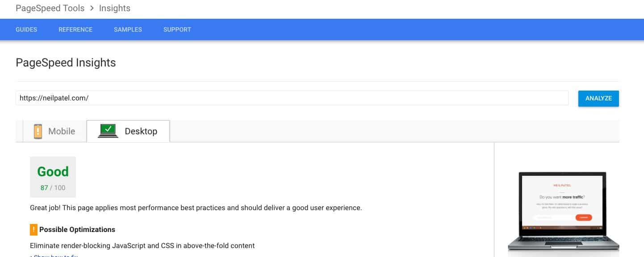This screenshot has height=257, width=644.
Task: Click the URL input field with neilpatel.com
Action: [x=292, y=98]
